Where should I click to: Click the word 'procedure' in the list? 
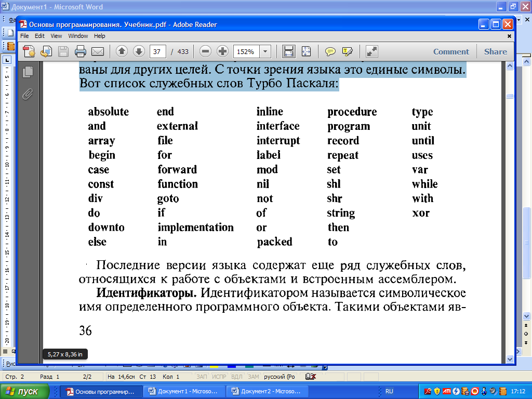tap(352, 112)
